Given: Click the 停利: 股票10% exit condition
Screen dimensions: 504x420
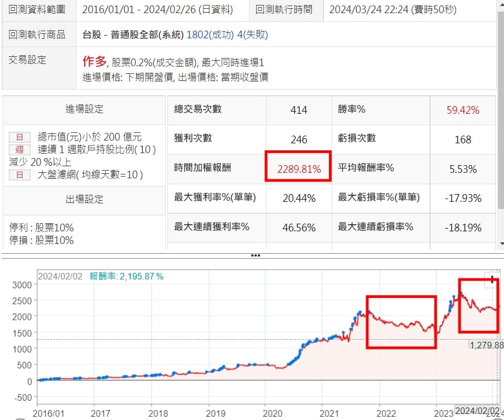Looking at the screenshot, I should 42,227.
